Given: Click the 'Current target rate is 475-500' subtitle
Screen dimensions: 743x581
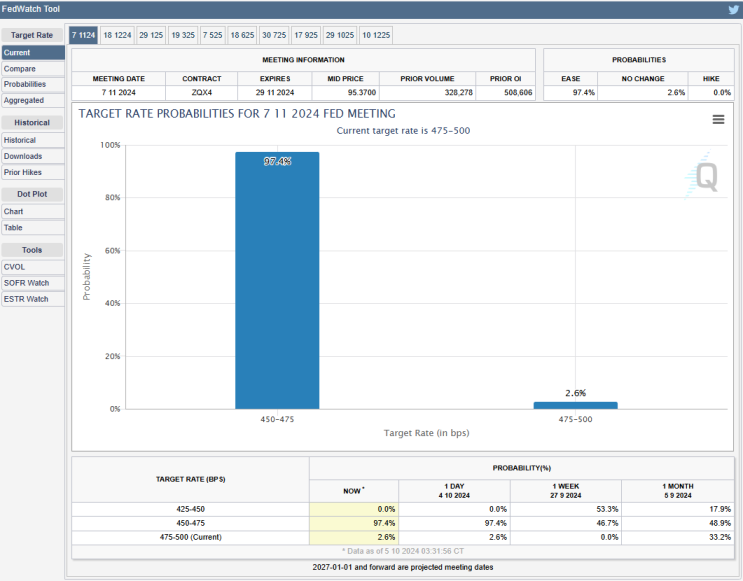Looking at the screenshot, I should pos(403,131).
